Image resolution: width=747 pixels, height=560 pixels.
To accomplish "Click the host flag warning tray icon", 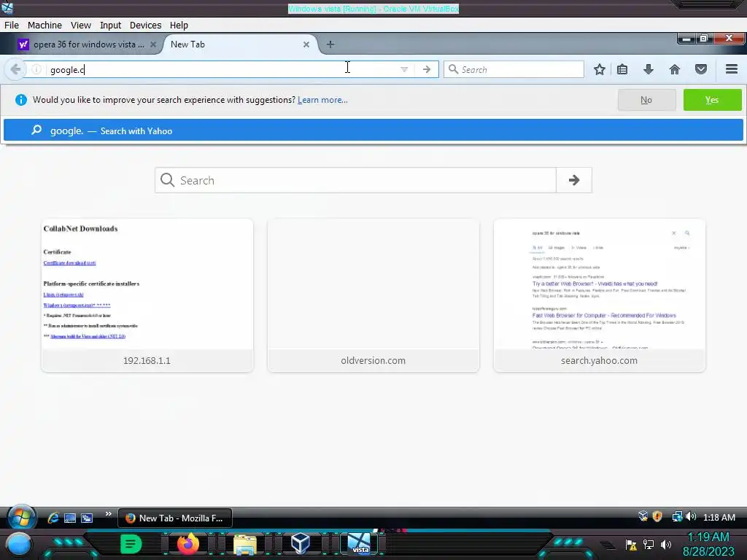I will click(x=631, y=544).
